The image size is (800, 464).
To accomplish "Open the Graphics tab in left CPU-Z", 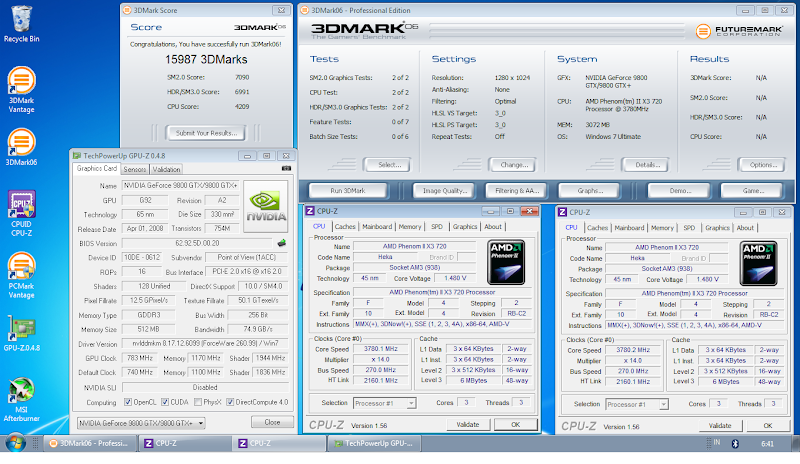I will coord(465,227).
